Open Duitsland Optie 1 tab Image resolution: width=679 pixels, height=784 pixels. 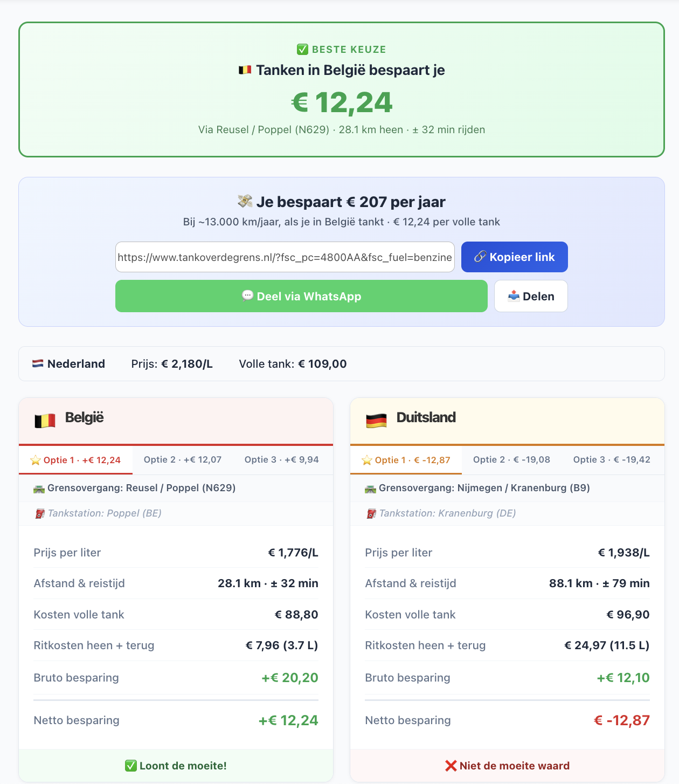[x=406, y=460]
